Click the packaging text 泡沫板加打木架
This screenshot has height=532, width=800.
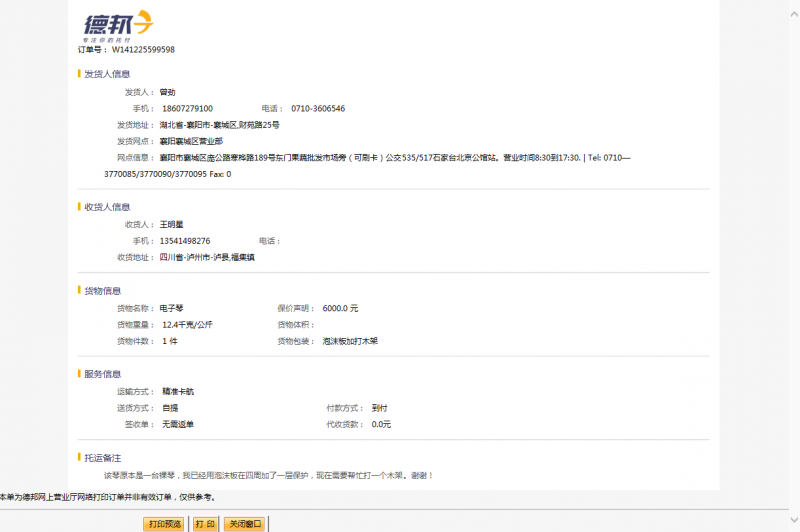click(350, 341)
